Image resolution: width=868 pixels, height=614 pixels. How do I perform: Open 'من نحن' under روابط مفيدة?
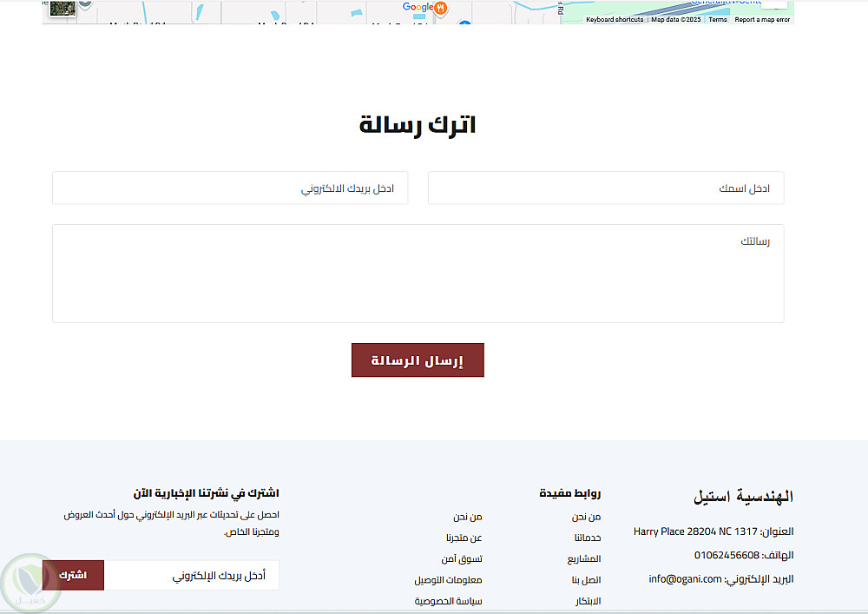pyautogui.click(x=586, y=517)
